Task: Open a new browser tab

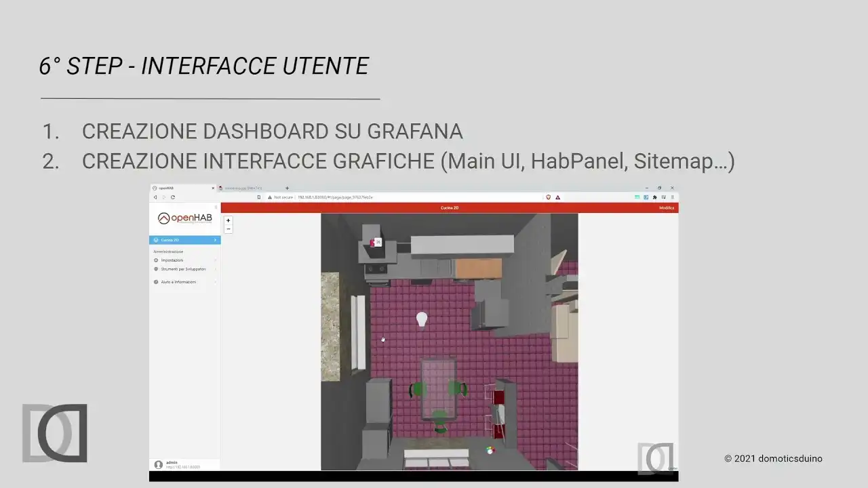Action: click(x=287, y=188)
